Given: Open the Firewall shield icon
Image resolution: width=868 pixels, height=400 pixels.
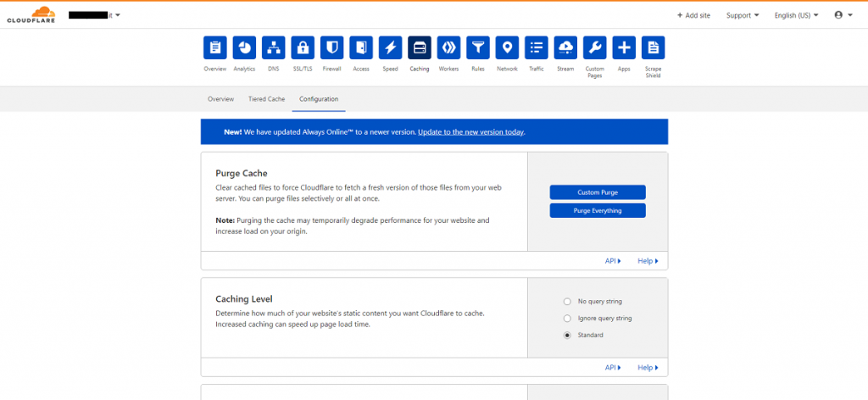Looking at the screenshot, I should click(x=332, y=47).
